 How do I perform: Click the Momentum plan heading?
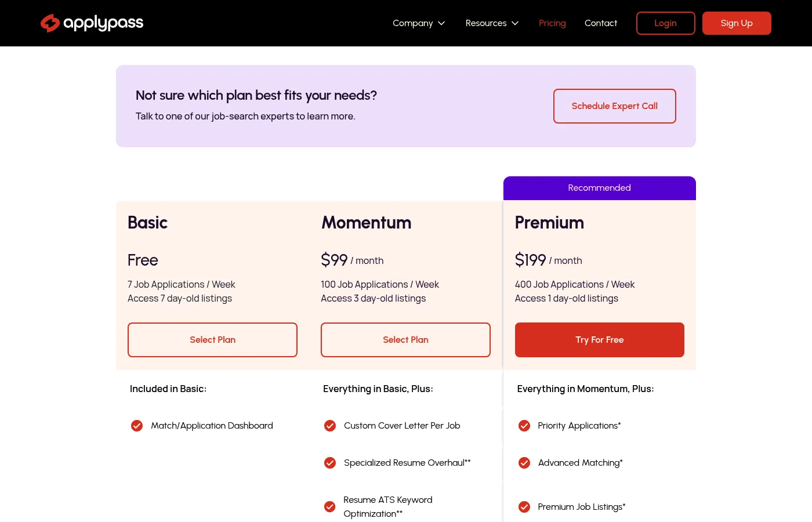pyautogui.click(x=367, y=223)
